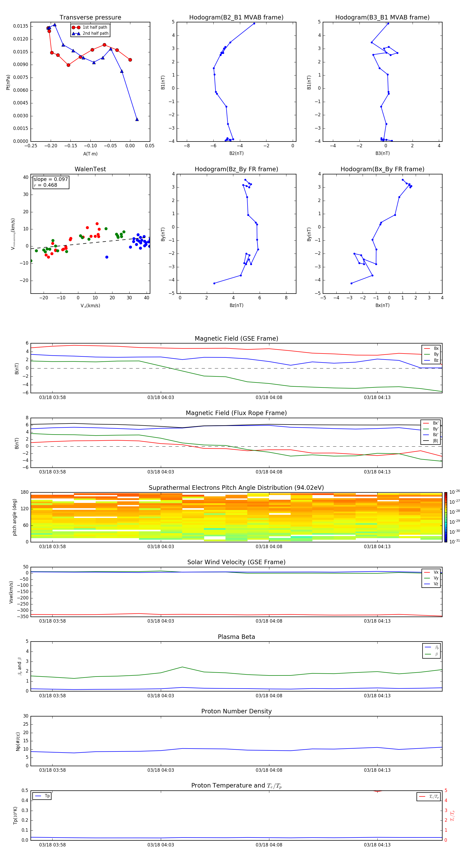
Task: Click the 'A(T·m)' x-axis label
Action: point(90,154)
